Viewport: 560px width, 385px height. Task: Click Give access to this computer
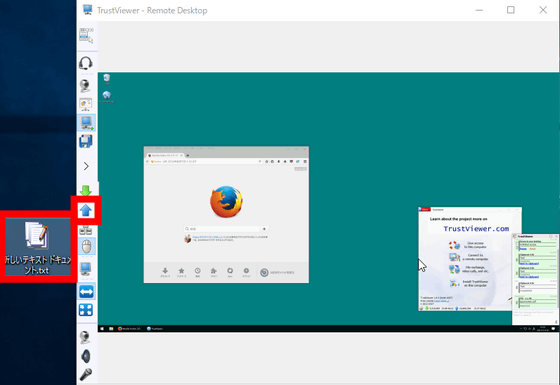point(468,245)
